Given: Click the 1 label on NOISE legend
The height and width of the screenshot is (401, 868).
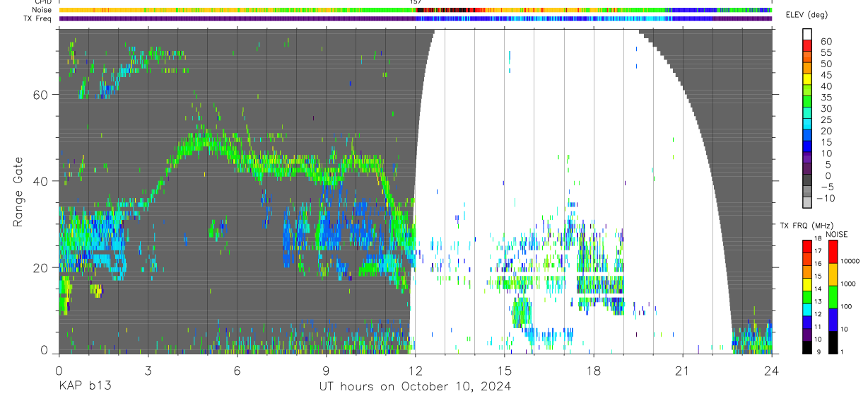Looking at the screenshot, I should pyautogui.click(x=842, y=352).
